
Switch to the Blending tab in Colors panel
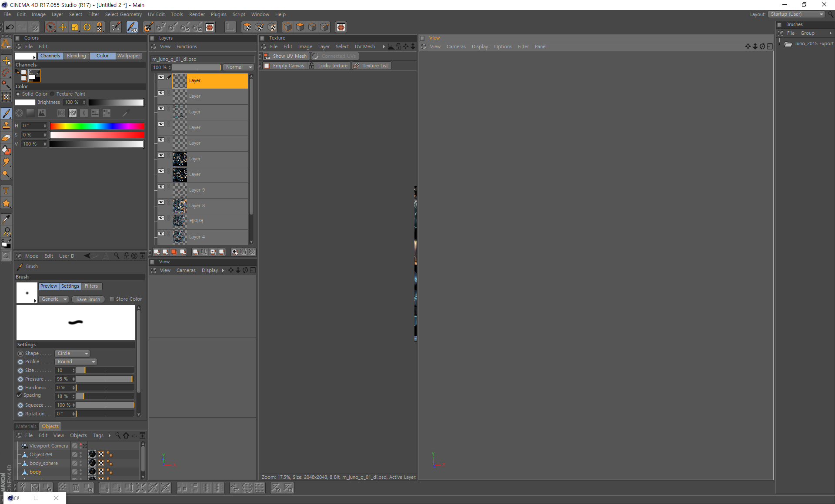click(x=77, y=56)
